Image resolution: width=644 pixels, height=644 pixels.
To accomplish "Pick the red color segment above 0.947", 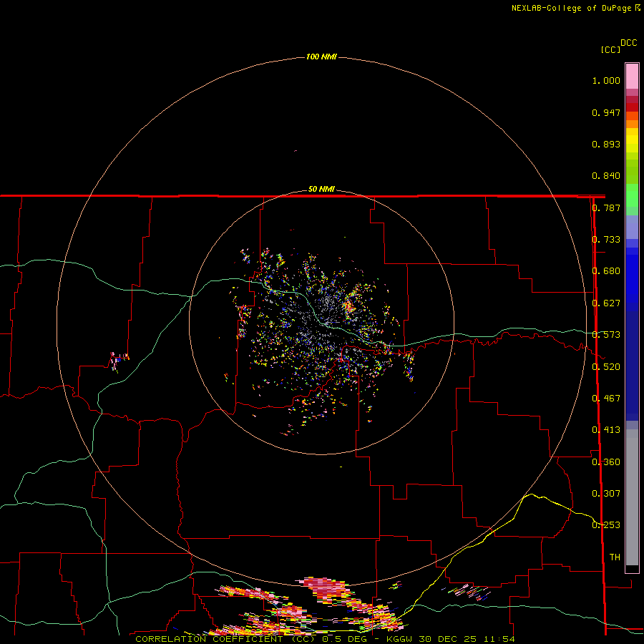I will pos(632,107).
